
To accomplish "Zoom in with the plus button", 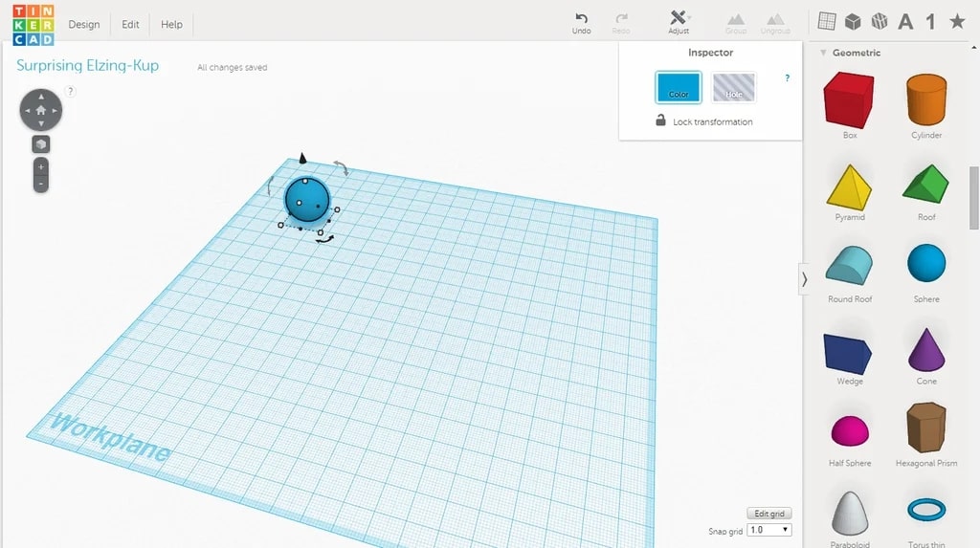I will pyautogui.click(x=40, y=167).
